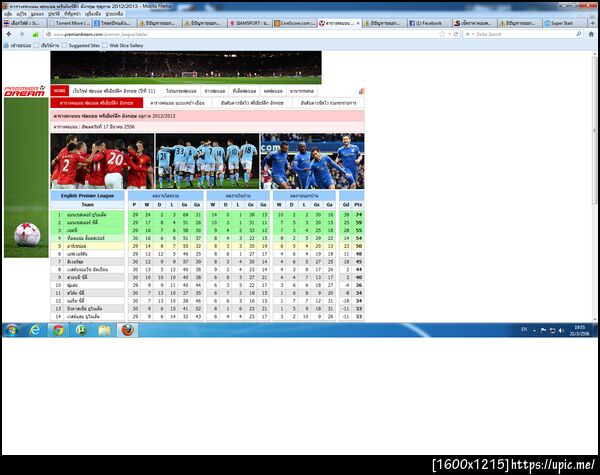Viewport: 600px width, 475px height.
Task: Select the 'Team' column header
Action: pos(87,205)
